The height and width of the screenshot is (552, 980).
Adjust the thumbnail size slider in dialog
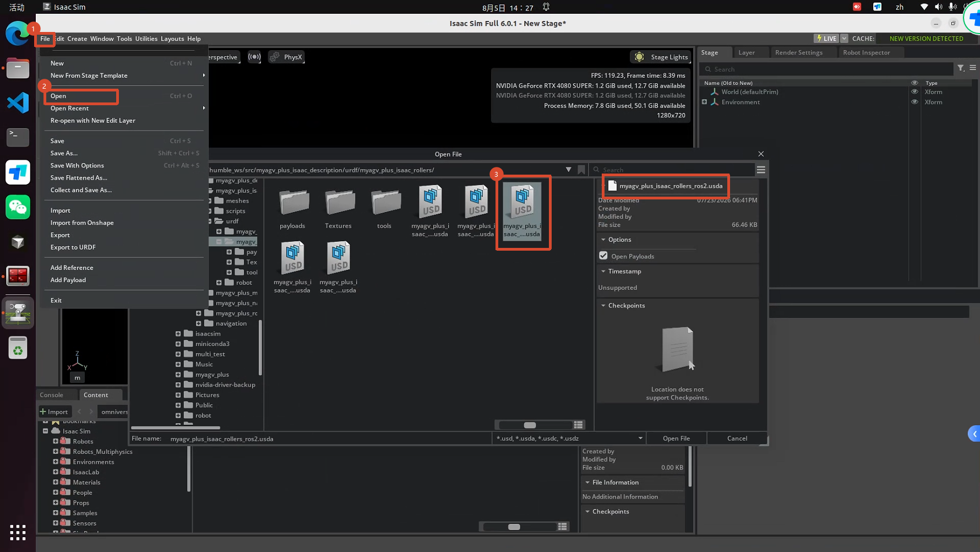[x=530, y=425]
